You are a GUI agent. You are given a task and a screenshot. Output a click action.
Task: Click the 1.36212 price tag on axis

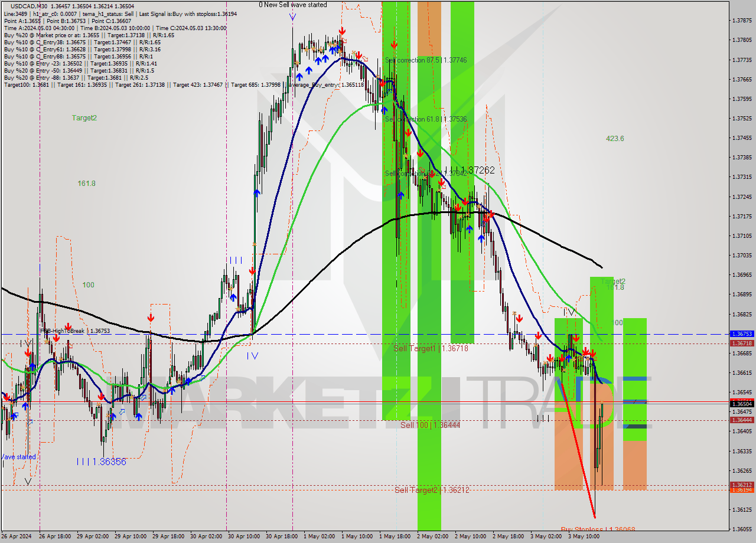[x=741, y=485]
